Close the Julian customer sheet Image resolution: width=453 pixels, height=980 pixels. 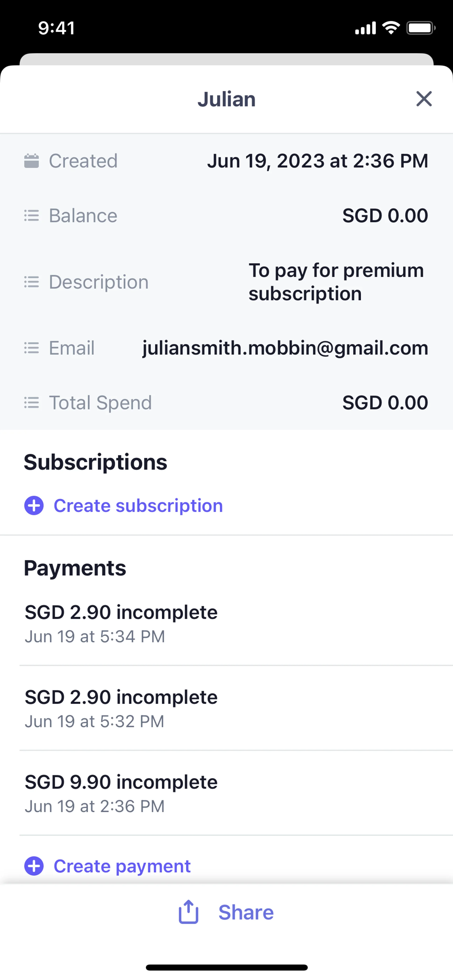[x=424, y=99]
